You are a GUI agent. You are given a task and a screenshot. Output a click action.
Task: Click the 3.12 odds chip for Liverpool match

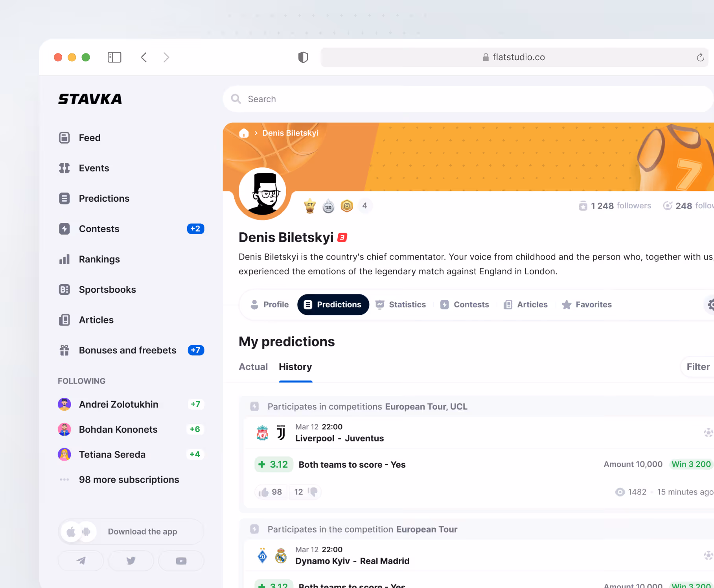tap(274, 465)
